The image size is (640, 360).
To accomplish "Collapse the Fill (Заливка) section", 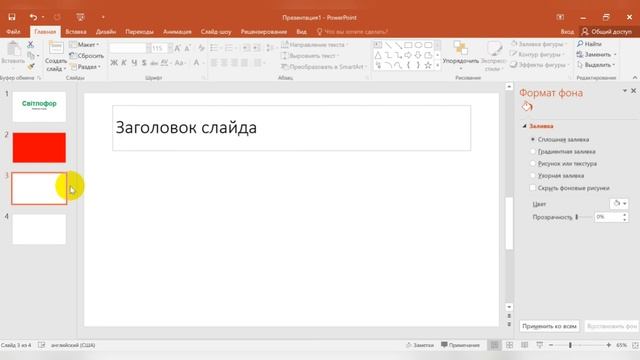I will point(525,126).
